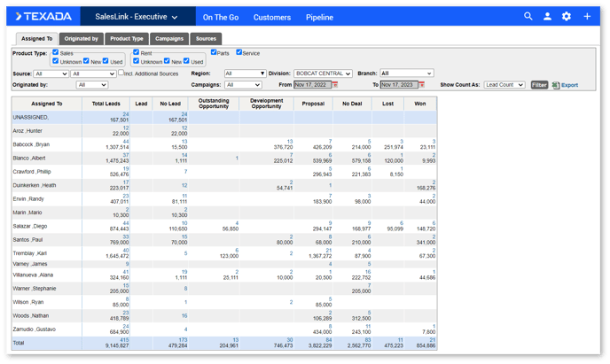Open the Division BOBCAT CENTRAL dropdown
The width and height of the screenshot is (610, 364).
coord(323,74)
